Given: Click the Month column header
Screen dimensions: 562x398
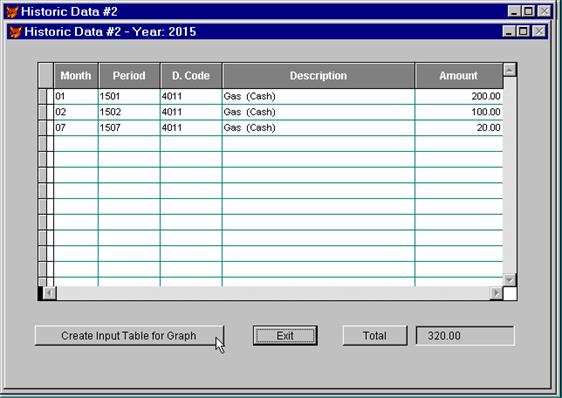Looking at the screenshot, I should pyautogui.click(x=76, y=76).
